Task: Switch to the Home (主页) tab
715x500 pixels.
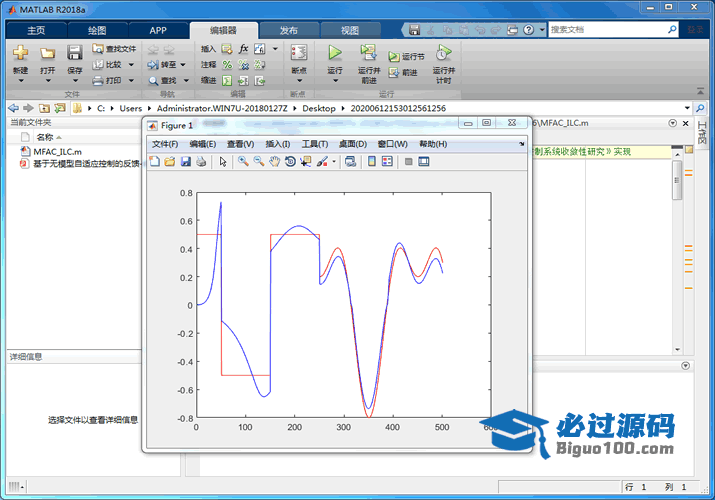Action: pos(36,30)
